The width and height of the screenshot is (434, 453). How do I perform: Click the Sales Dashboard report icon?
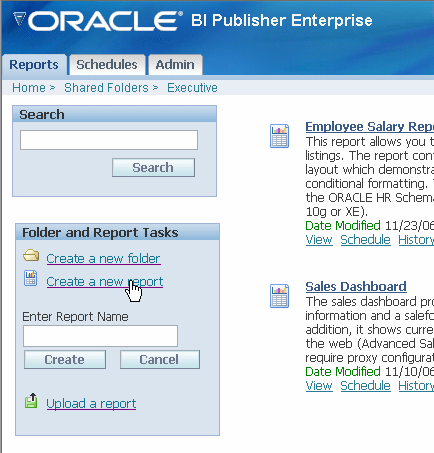(279, 296)
